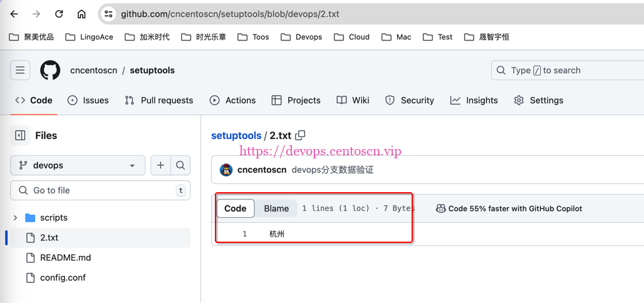Open the Pull requests tab
Viewport: 644px width, 303px height.
(x=159, y=100)
